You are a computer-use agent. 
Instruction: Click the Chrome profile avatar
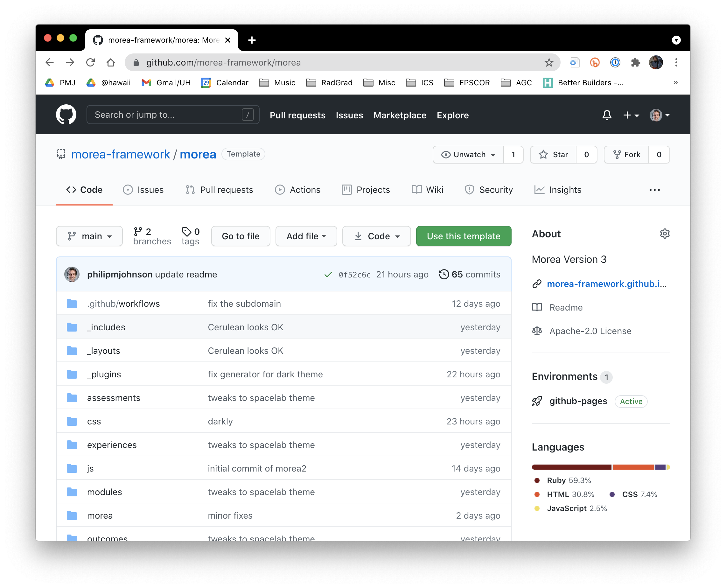click(656, 62)
